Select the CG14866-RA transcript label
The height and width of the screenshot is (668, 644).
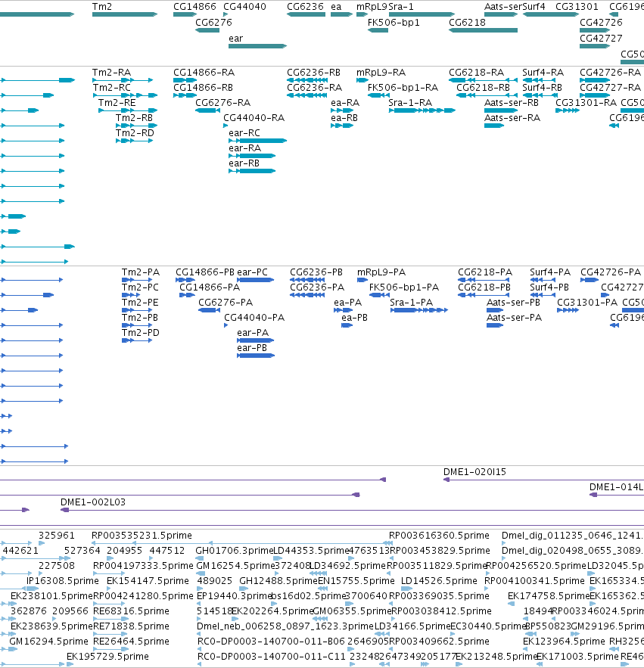204,73
